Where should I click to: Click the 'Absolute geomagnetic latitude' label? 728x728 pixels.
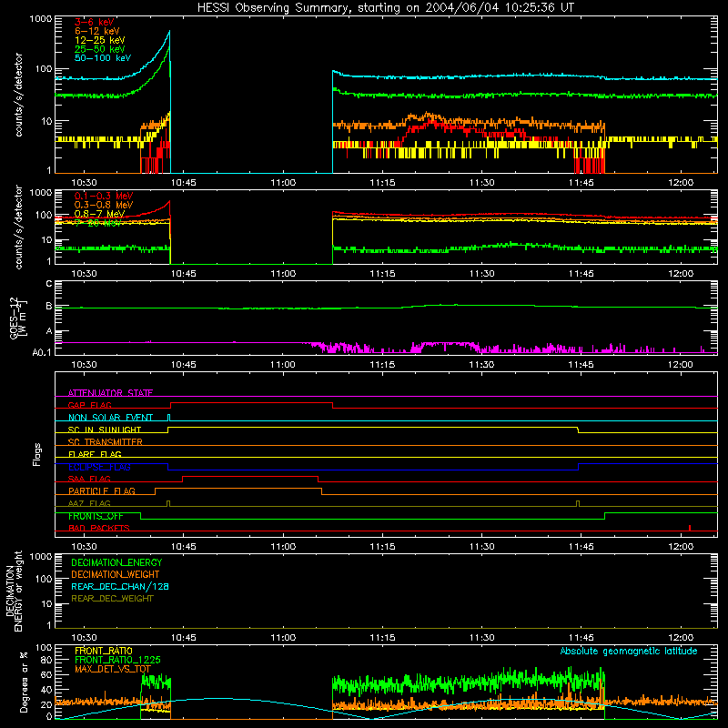point(629,651)
